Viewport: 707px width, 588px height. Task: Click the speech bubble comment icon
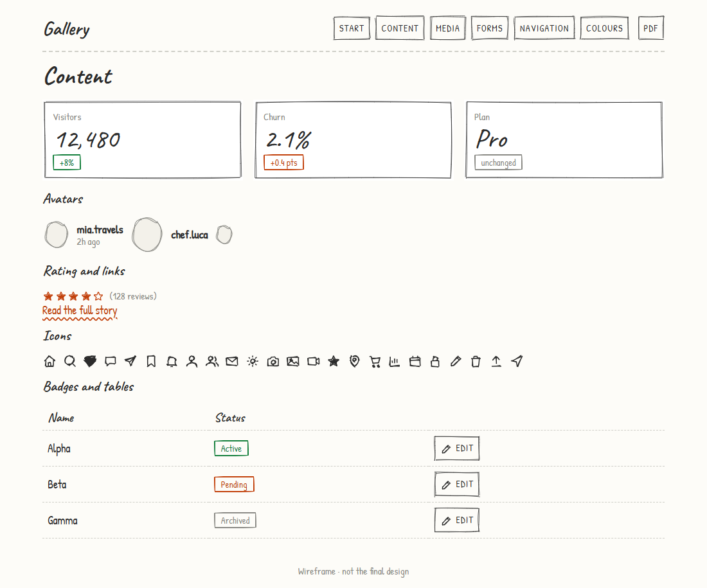click(111, 361)
